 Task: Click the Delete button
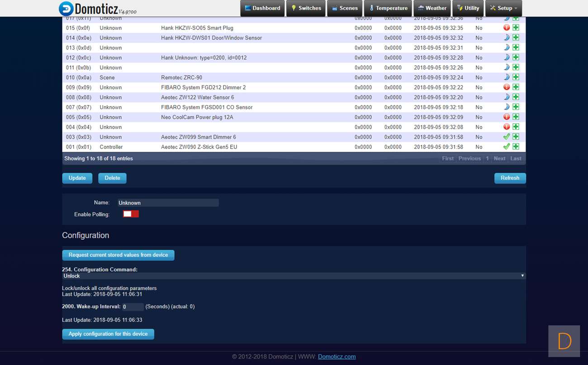[112, 178]
